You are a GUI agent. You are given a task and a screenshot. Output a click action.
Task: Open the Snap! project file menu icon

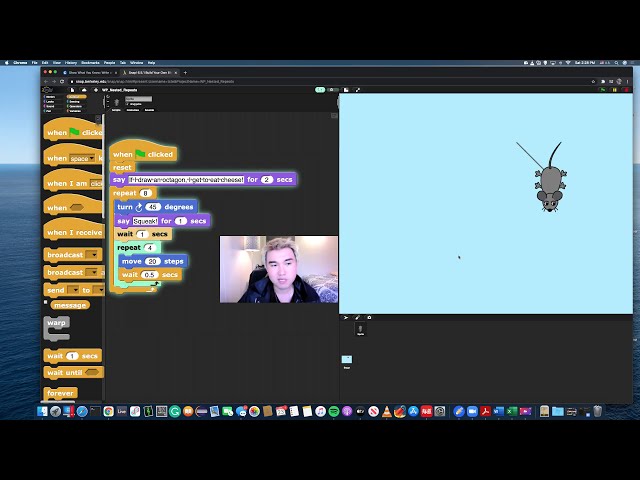click(x=73, y=90)
